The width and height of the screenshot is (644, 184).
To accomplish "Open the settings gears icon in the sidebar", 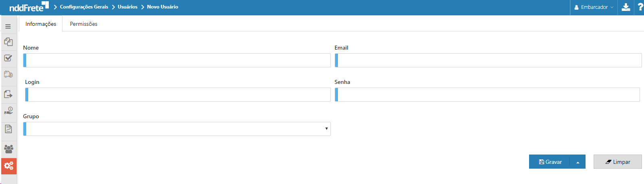I will coord(8,166).
